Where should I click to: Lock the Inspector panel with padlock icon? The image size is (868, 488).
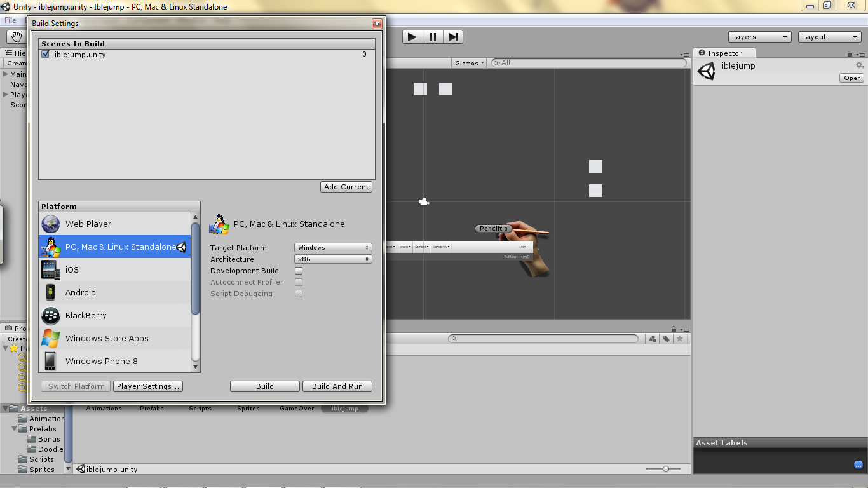tap(851, 54)
